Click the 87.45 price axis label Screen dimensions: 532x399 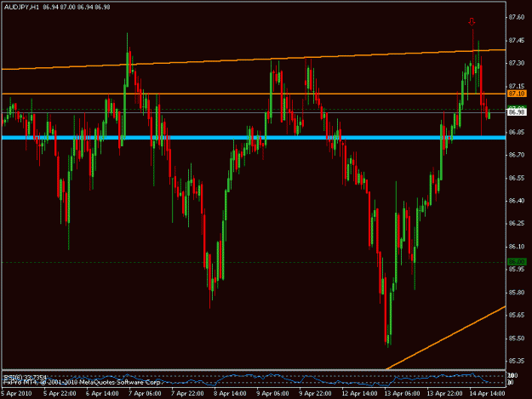tap(517, 41)
